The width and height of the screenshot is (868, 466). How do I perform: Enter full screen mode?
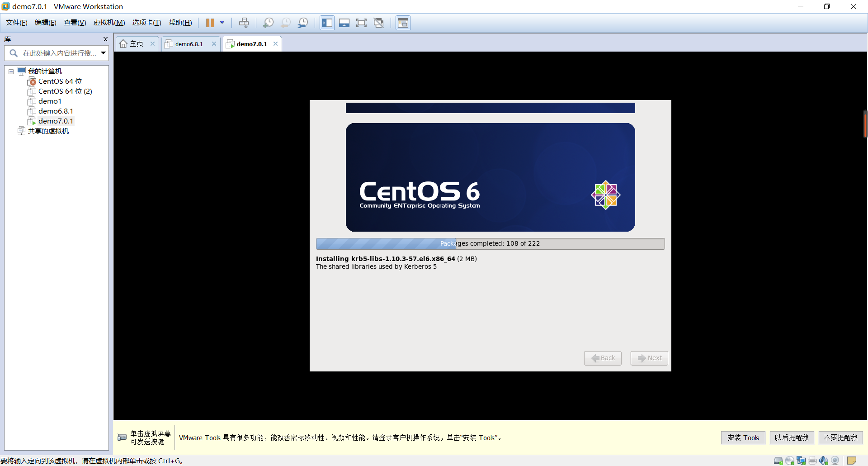click(x=361, y=23)
